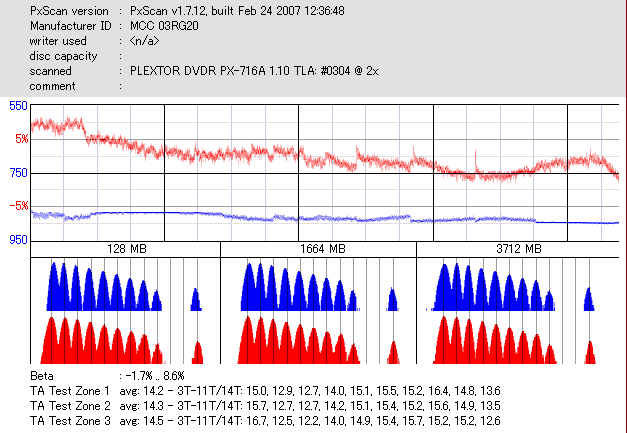Select the avg: 14.2 value

point(142,391)
